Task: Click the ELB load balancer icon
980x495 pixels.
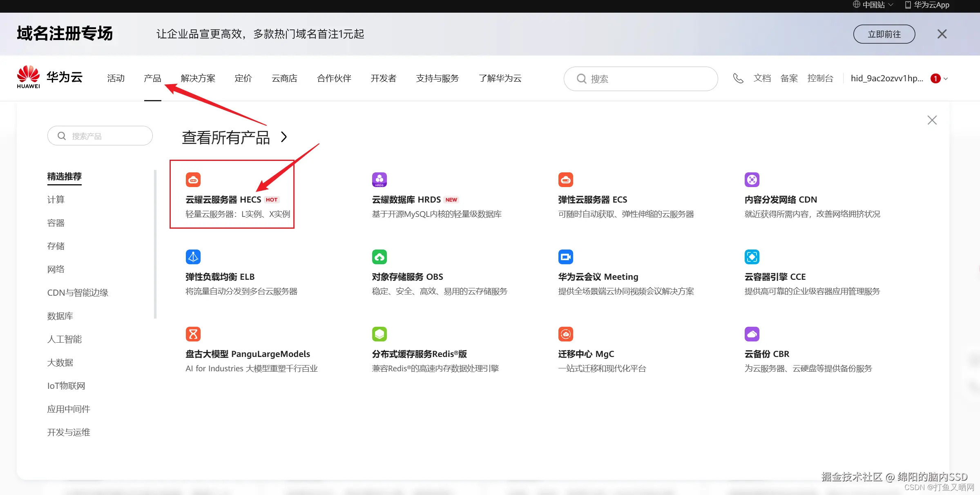Action: pos(193,257)
